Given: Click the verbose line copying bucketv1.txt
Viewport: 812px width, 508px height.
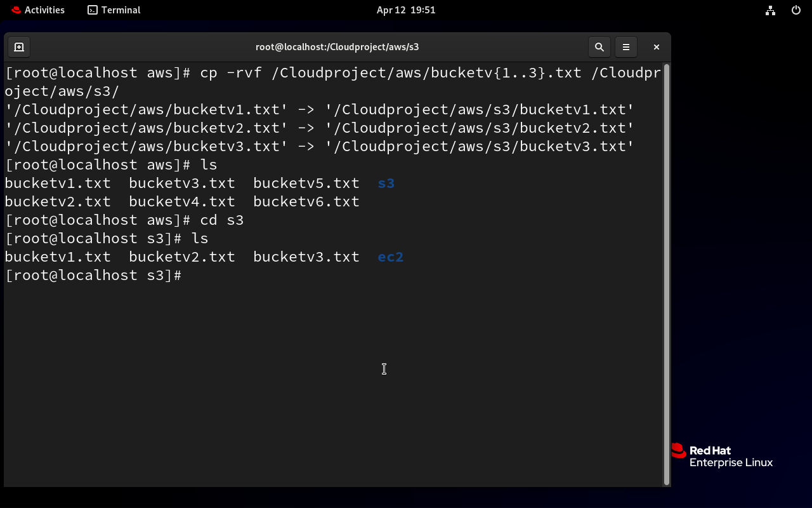Looking at the screenshot, I should click(320, 110).
